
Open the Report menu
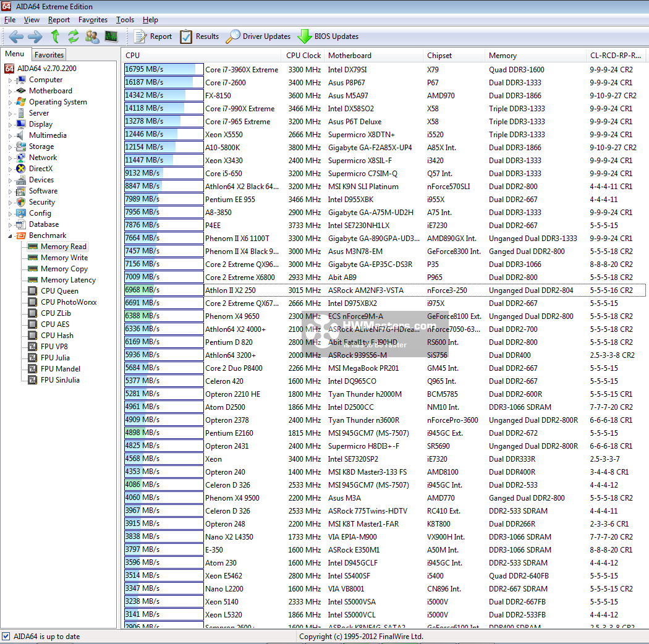[59, 20]
